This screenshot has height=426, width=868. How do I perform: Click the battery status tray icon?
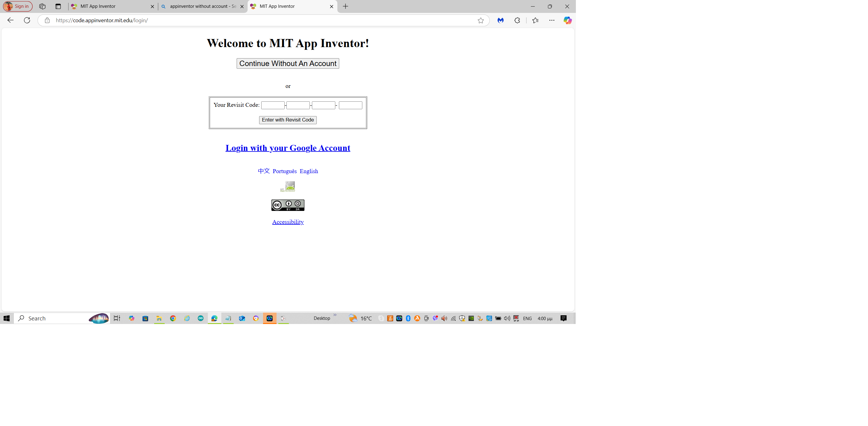[498, 318]
